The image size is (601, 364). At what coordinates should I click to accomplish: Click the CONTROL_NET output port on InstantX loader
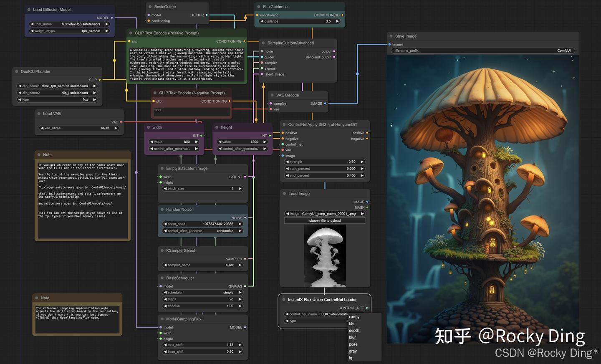pyautogui.click(x=367, y=308)
